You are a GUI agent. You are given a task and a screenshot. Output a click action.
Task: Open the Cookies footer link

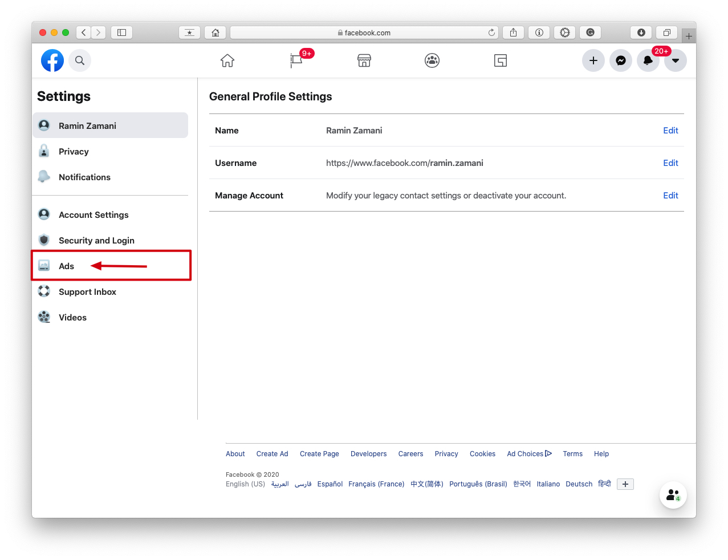pyautogui.click(x=482, y=454)
